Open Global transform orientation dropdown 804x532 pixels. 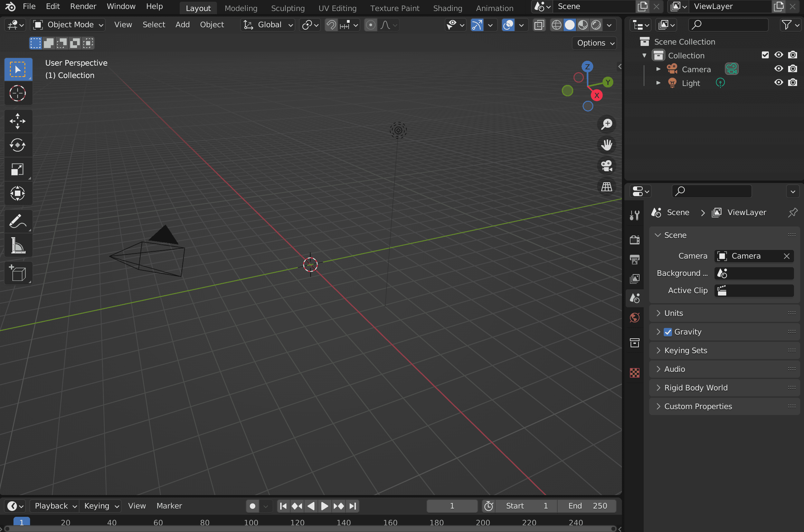point(268,25)
